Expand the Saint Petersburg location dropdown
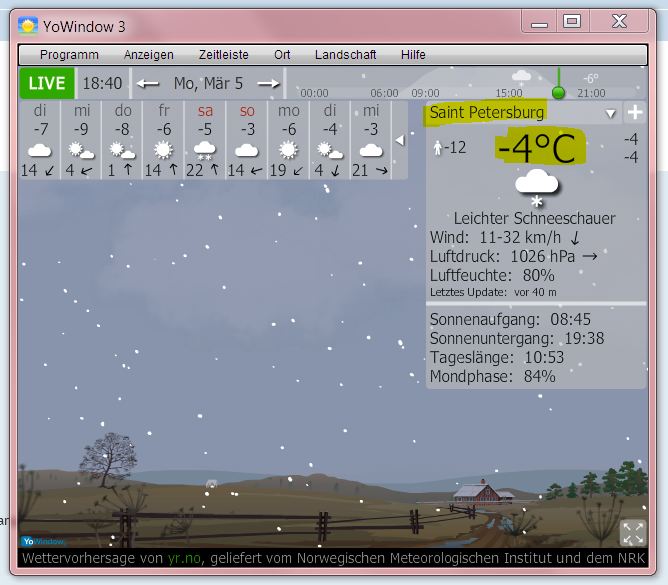Viewport: 668px width, 585px height. pos(610,113)
